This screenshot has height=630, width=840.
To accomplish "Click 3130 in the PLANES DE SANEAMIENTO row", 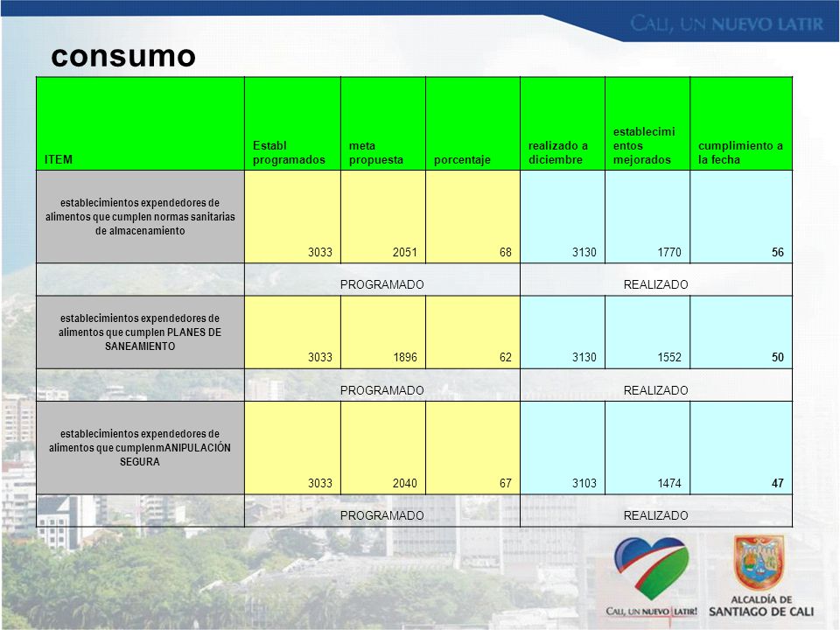I will click(x=584, y=357).
